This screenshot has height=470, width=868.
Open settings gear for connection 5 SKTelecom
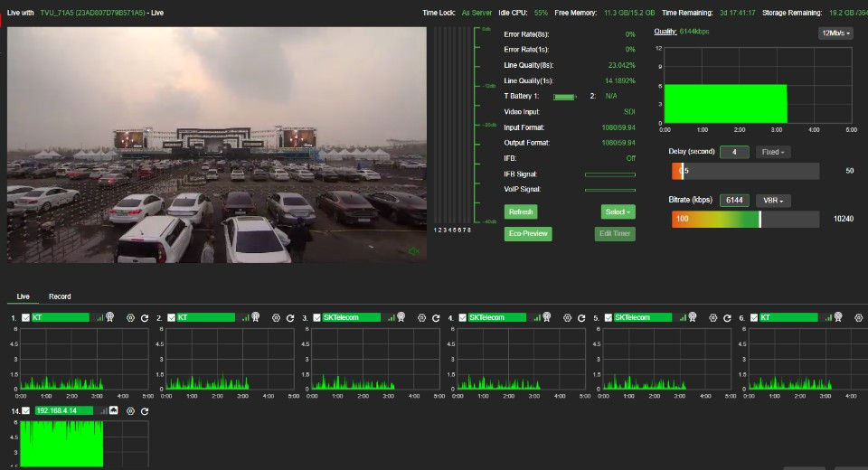(713, 318)
